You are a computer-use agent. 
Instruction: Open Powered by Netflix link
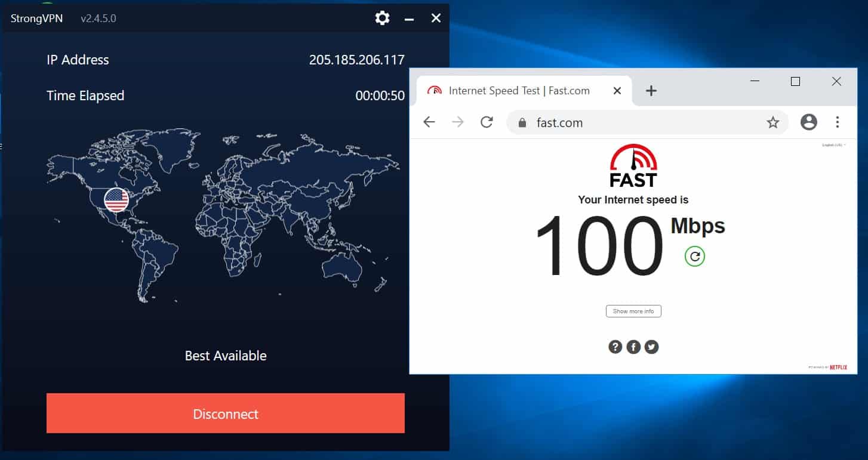pos(829,368)
